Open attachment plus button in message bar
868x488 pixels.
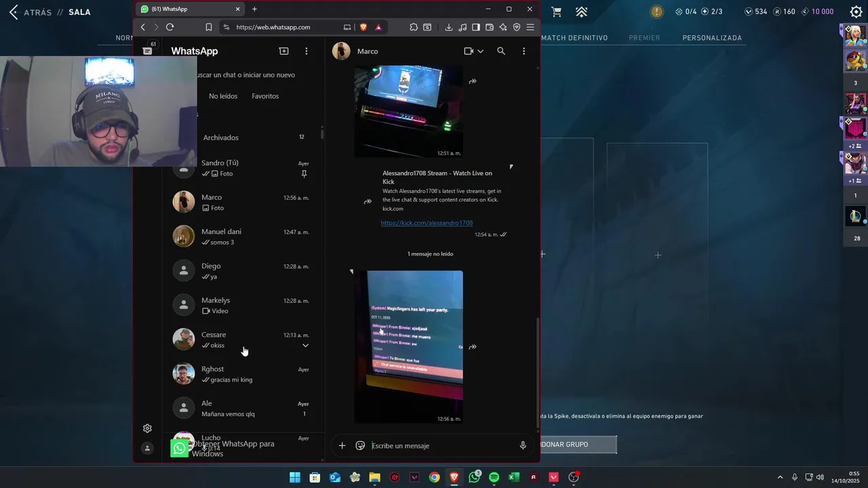coord(342,445)
